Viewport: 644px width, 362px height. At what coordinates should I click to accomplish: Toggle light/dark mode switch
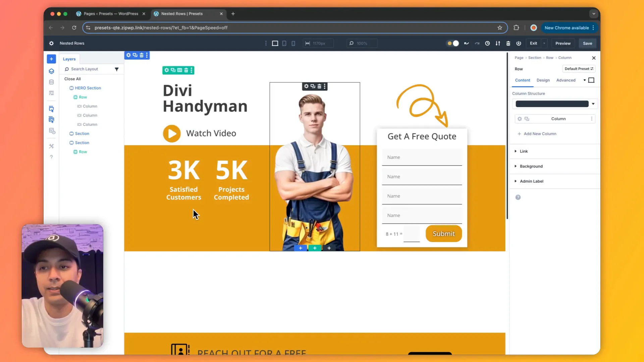(453, 43)
